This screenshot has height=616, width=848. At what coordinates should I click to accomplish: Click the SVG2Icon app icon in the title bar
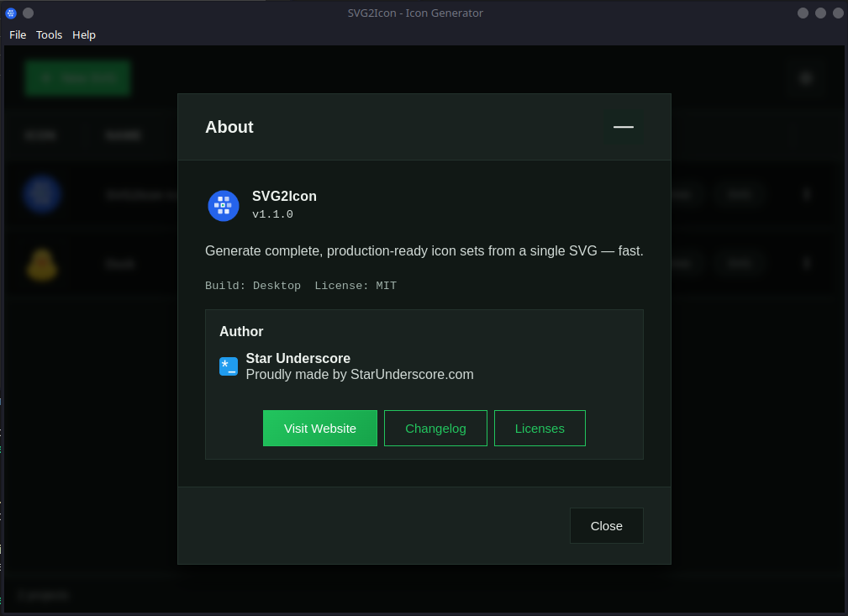(x=10, y=13)
